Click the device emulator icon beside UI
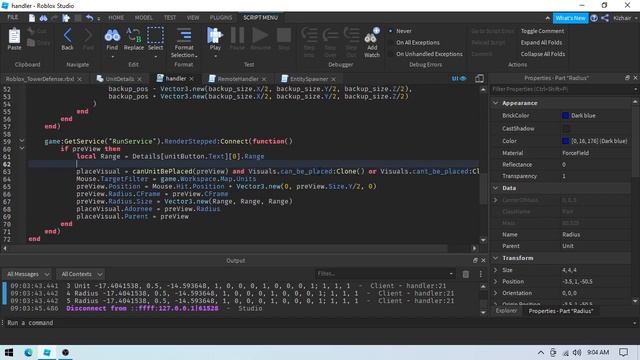Image resolution: width=640 pixels, height=360 pixels. point(480,78)
